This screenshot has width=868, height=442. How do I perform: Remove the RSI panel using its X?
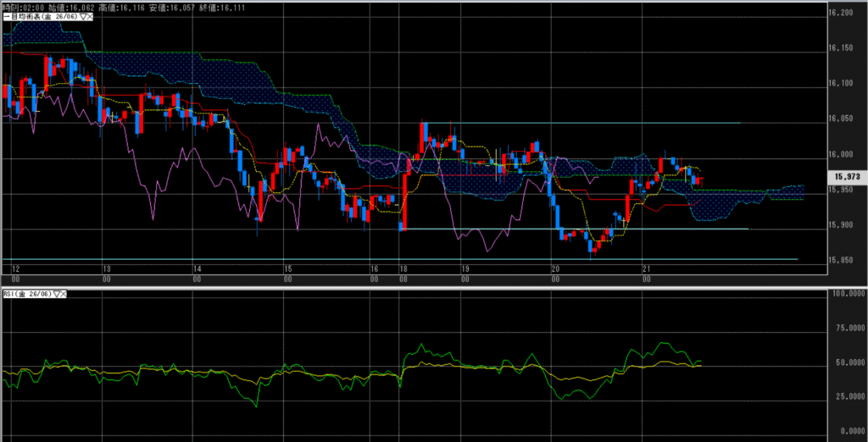(65, 293)
